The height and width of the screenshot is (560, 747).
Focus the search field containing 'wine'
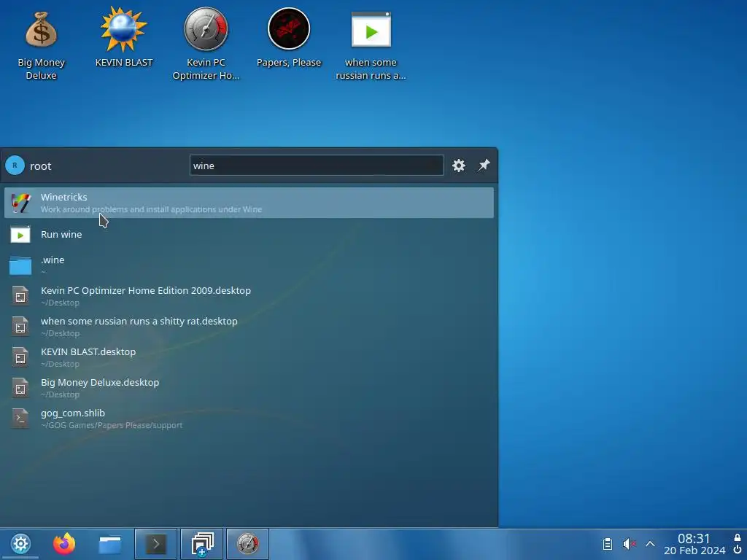[x=317, y=166]
